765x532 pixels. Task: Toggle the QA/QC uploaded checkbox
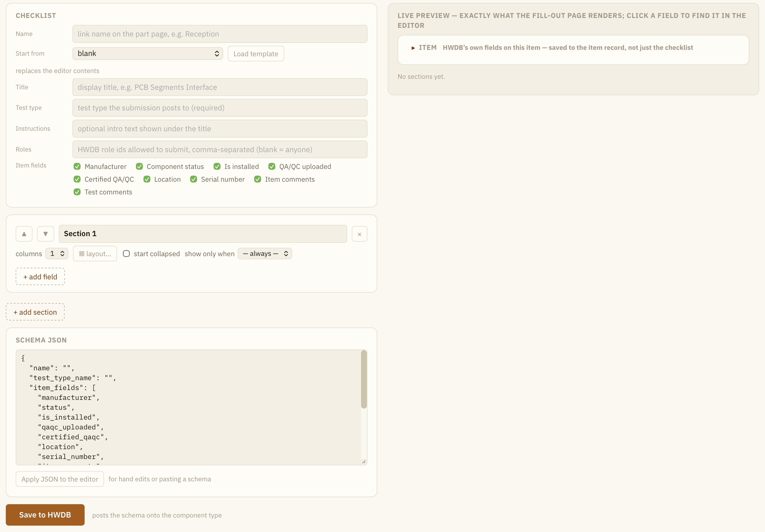272,167
